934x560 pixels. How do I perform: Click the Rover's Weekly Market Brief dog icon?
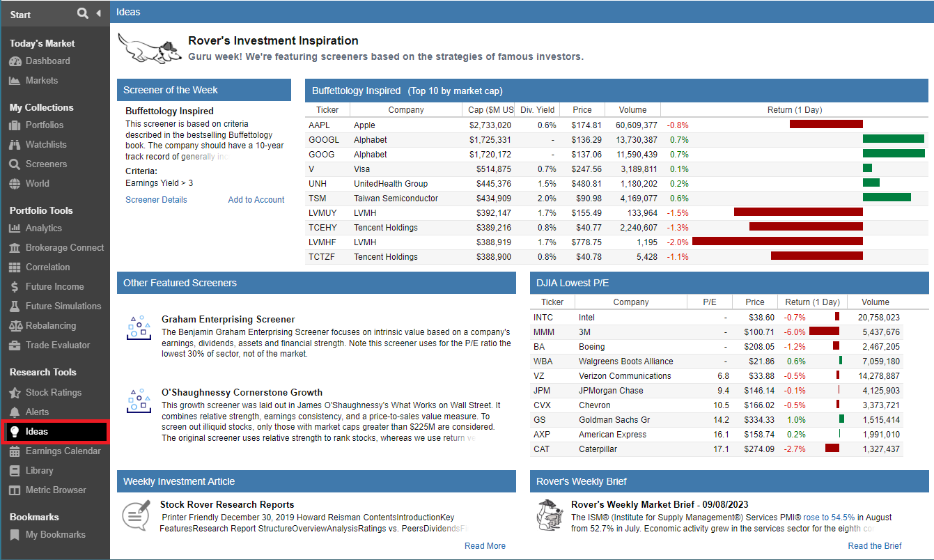pos(550,515)
